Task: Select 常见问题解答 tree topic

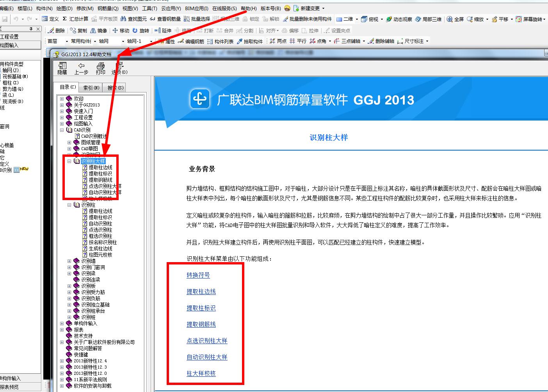Action: coord(88,348)
